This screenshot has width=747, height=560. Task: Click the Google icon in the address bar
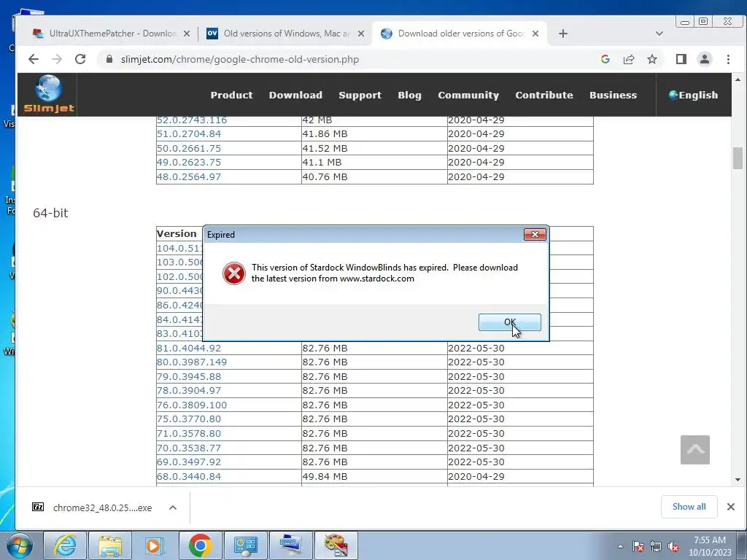pyautogui.click(x=605, y=59)
